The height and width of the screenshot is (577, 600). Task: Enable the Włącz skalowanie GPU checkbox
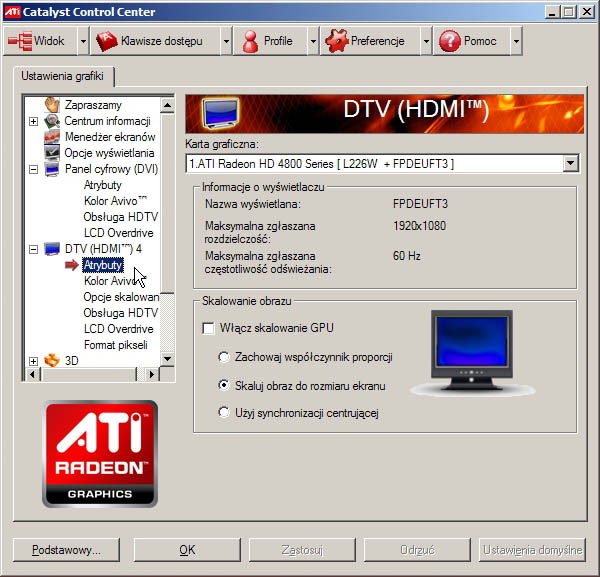(208, 328)
